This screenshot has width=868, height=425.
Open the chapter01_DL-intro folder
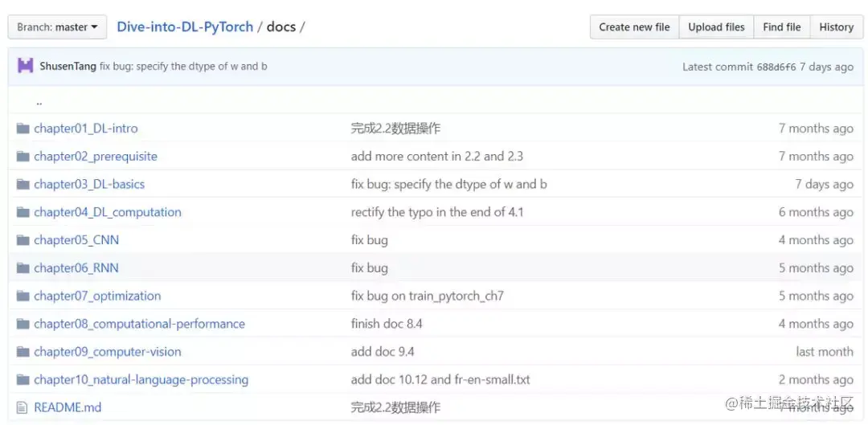coord(86,129)
